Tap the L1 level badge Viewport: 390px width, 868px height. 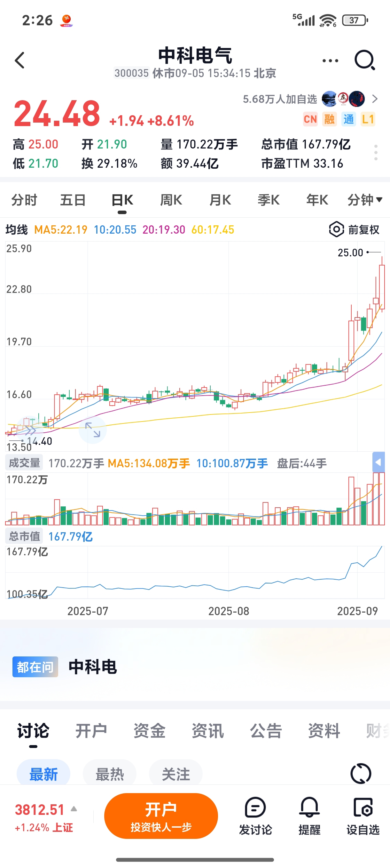368,119
